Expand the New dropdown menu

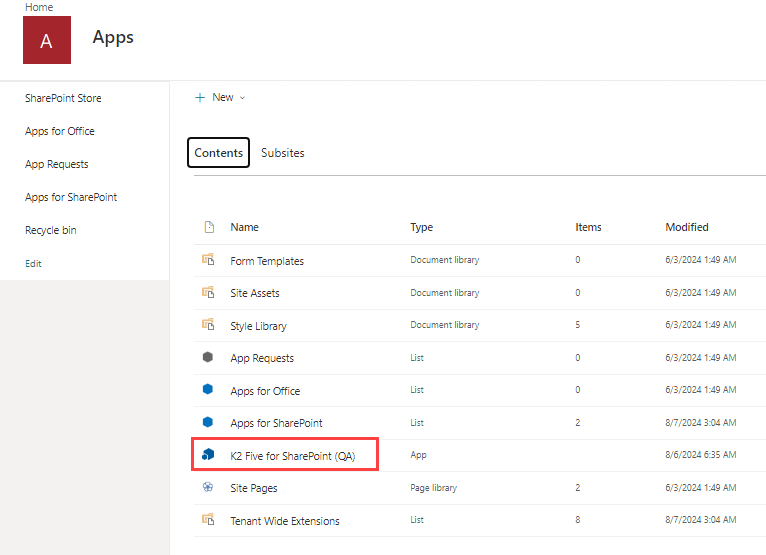coord(220,97)
